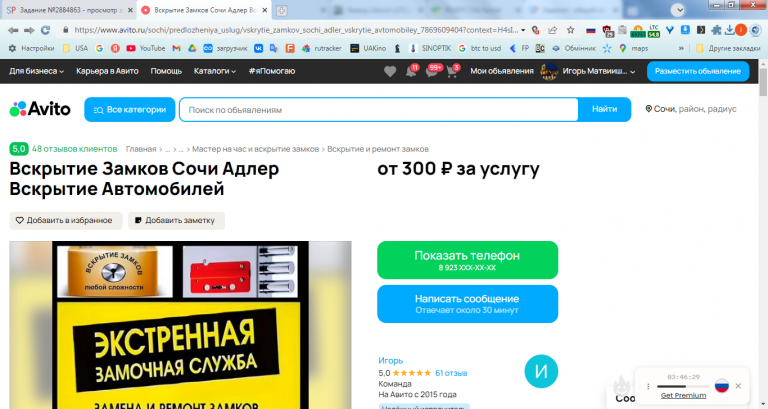This screenshot has width=768, height=409.
Task: Open the Помощь menu item
Action: (166, 71)
